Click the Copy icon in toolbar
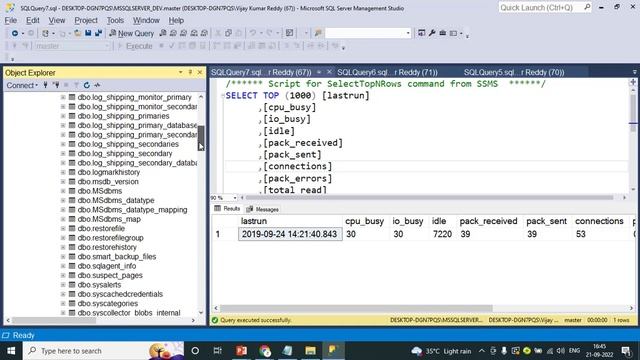The width and height of the screenshot is (640, 360). tap(229, 33)
